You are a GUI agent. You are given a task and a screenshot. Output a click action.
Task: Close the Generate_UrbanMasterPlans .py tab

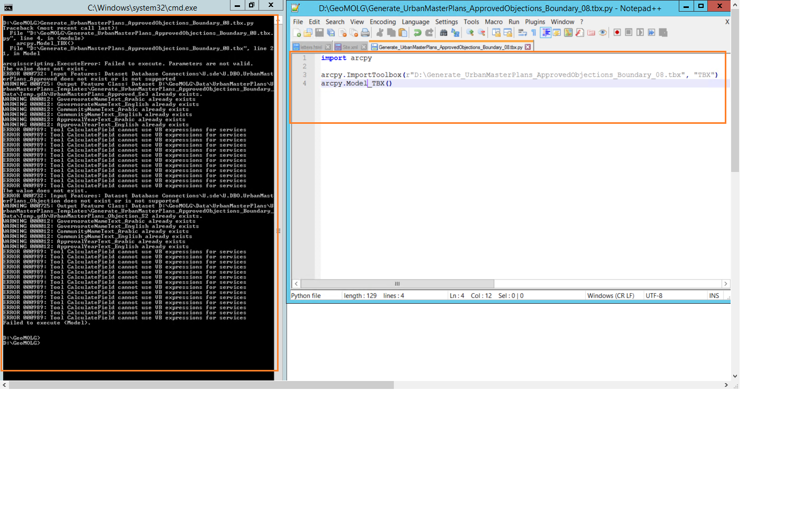coord(528,47)
